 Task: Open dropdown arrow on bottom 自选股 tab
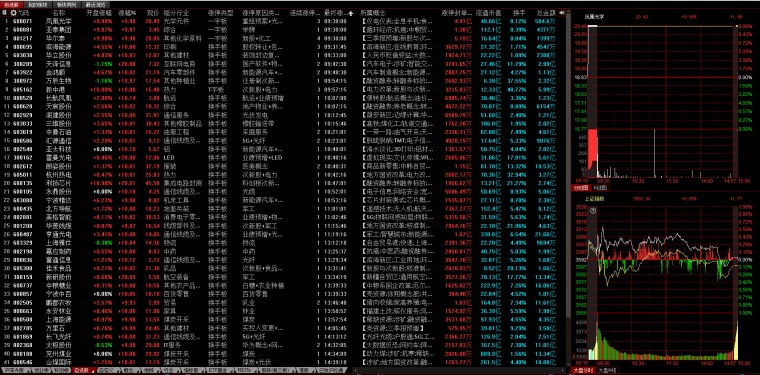click(93, 371)
